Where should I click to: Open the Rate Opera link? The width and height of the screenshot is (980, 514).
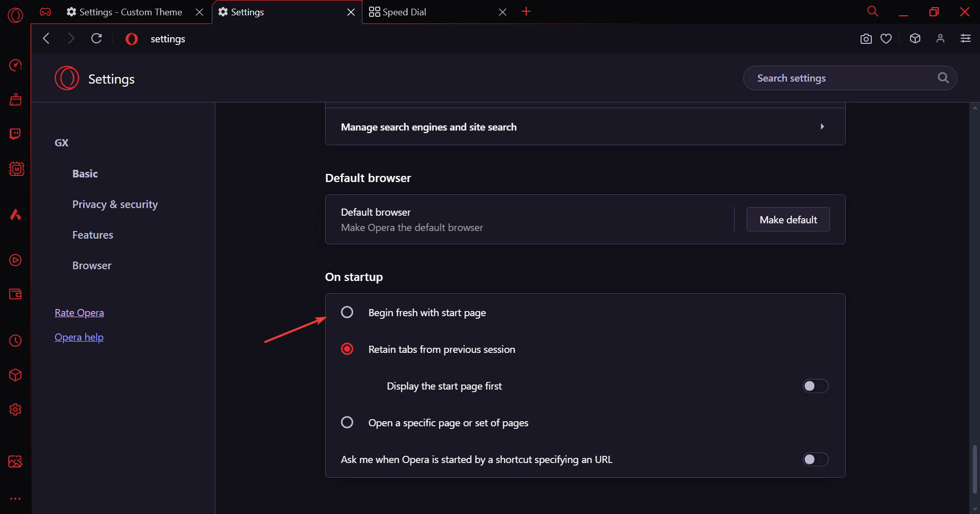coord(79,313)
